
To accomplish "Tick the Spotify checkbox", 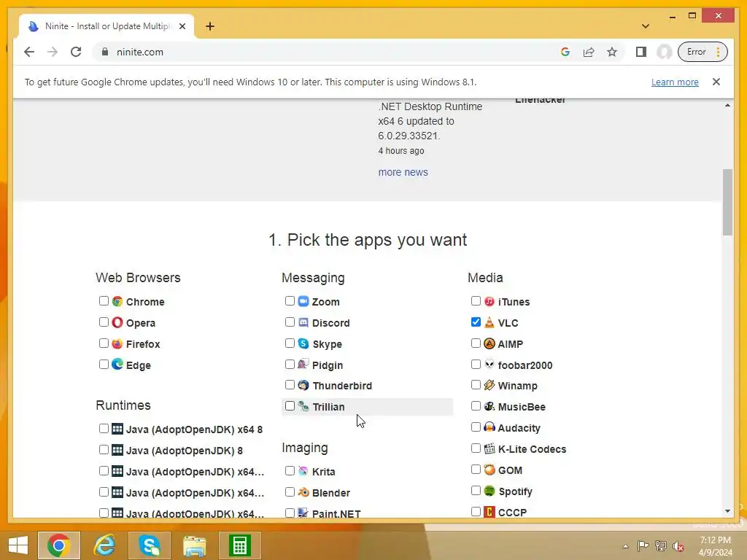I will [x=476, y=491].
